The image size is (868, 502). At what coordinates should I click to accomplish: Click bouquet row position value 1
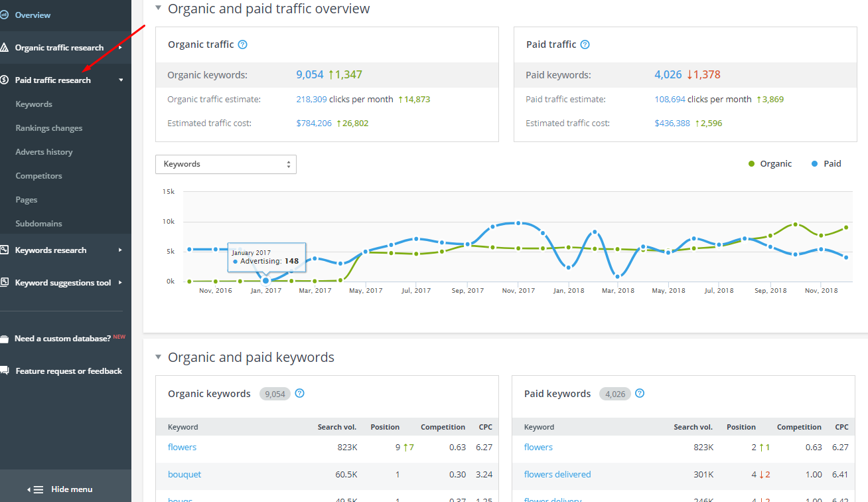coord(398,474)
